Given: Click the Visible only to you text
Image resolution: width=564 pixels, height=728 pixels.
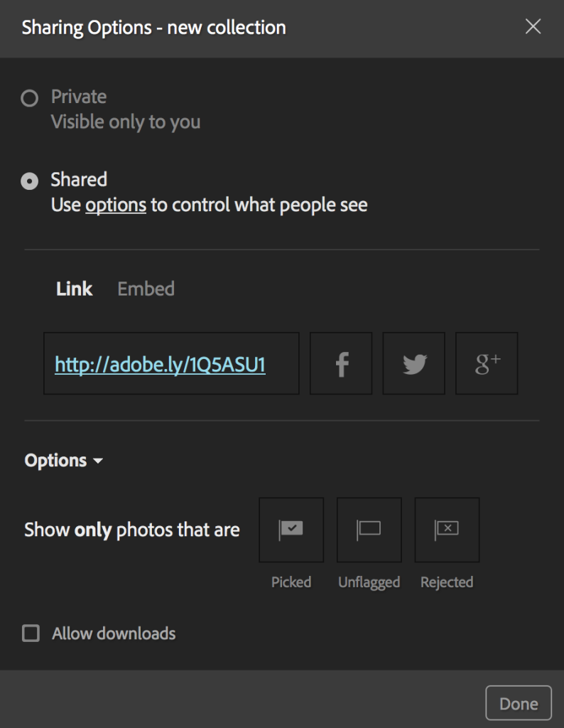Looking at the screenshot, I should coord(126,122).
